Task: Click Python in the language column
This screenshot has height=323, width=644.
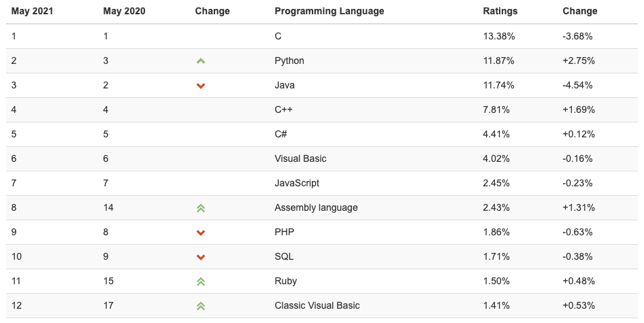Action: pyautogui.click(x=289, y=61)
